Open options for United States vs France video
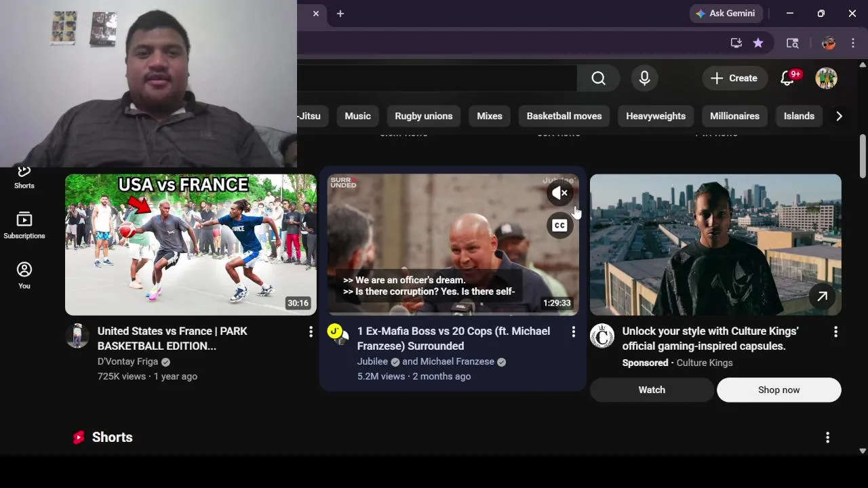The image size is (868, 488). point(311,331)
